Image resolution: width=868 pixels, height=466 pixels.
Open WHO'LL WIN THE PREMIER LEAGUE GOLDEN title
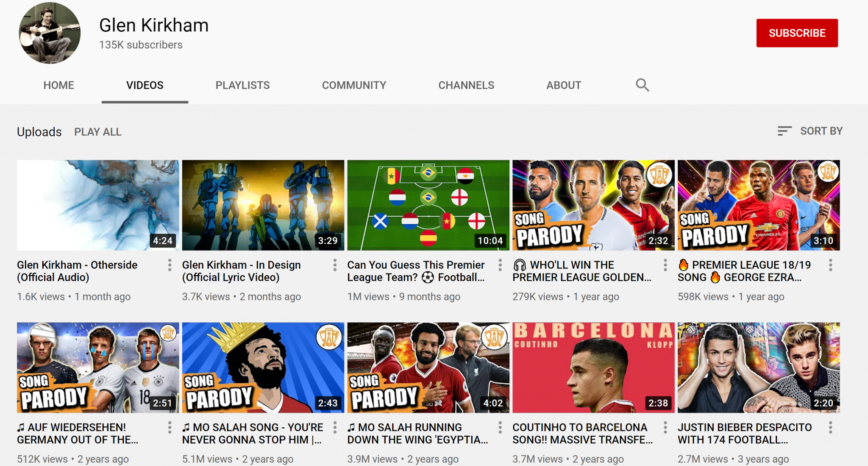pyautogui.click(x=582, y=271)
